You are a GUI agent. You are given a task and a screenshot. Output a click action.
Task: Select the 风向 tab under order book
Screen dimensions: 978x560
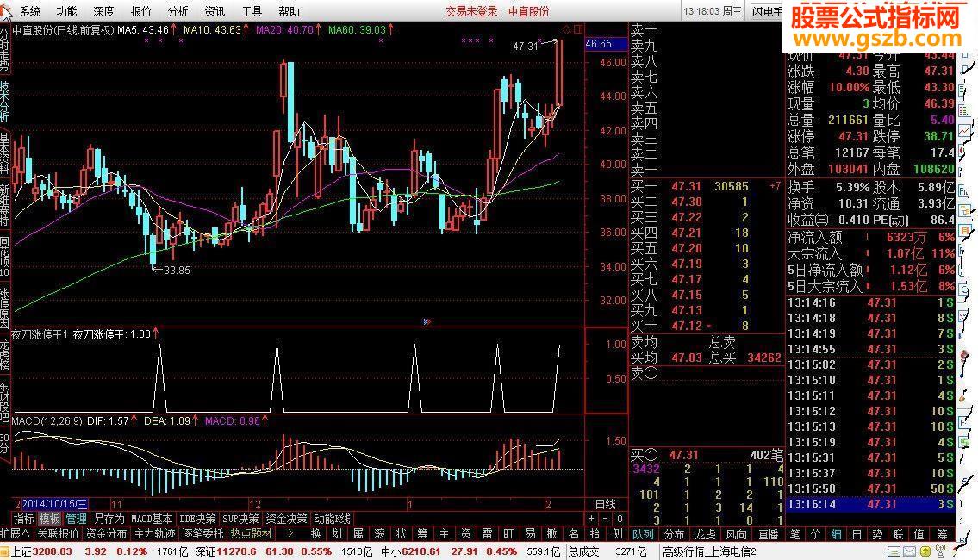(x=737, y=534)
